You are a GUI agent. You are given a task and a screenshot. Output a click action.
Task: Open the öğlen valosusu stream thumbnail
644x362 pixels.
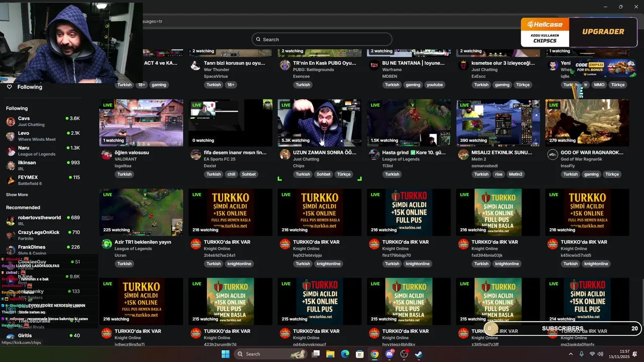(141, 123)
